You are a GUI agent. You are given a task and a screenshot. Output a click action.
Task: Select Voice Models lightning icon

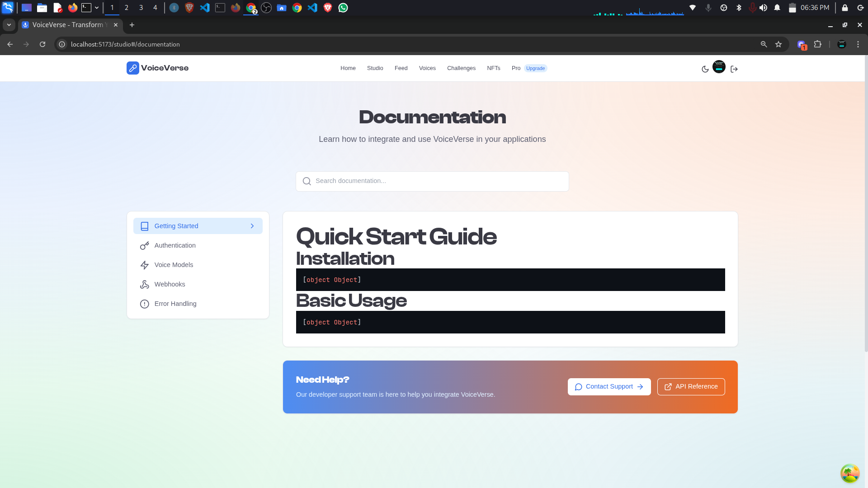click(x=145, y=265)
